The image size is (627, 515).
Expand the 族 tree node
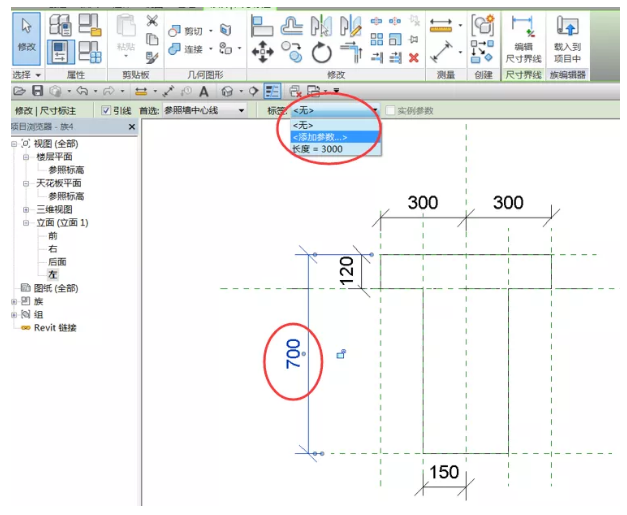[14, 301]
